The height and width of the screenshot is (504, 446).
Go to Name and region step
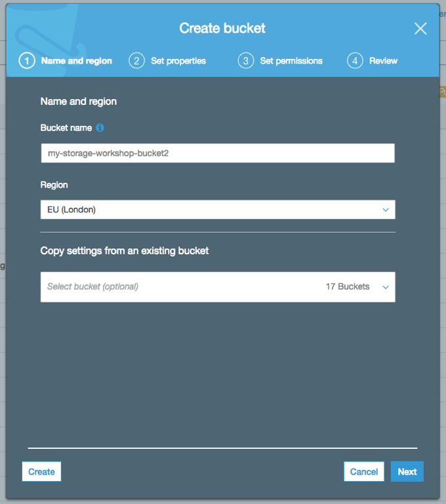(x=77, y=61)
